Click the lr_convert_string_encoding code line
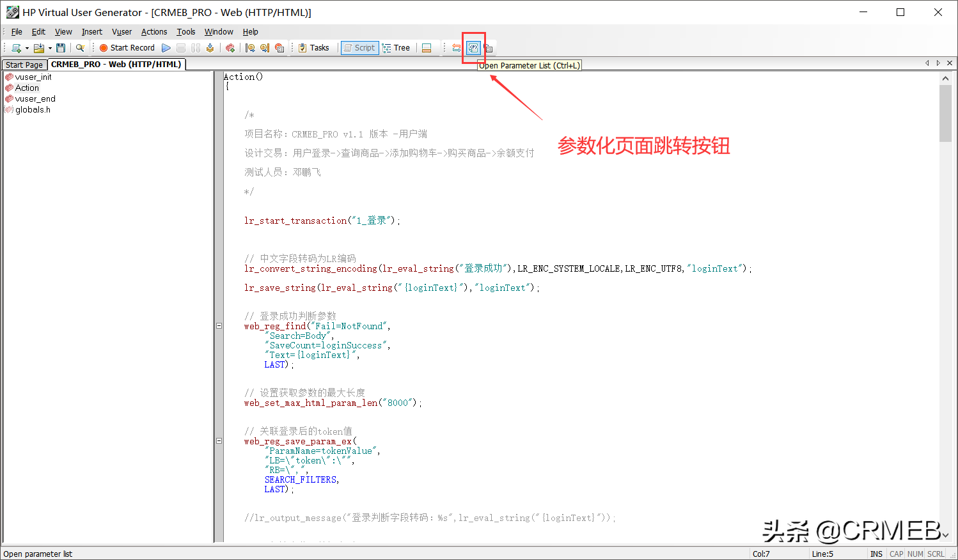The height and width of the screenshot is (560, 958). click(498, 268)
